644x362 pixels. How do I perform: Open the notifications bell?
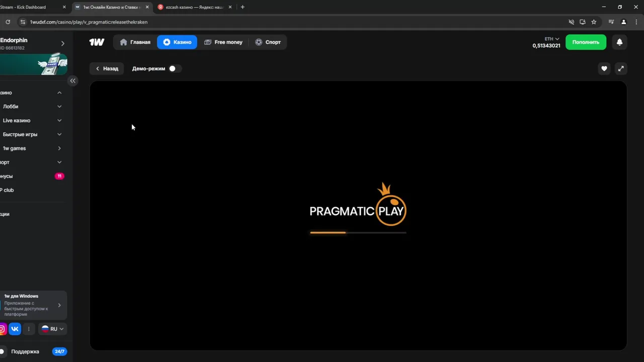pos(619,42)
